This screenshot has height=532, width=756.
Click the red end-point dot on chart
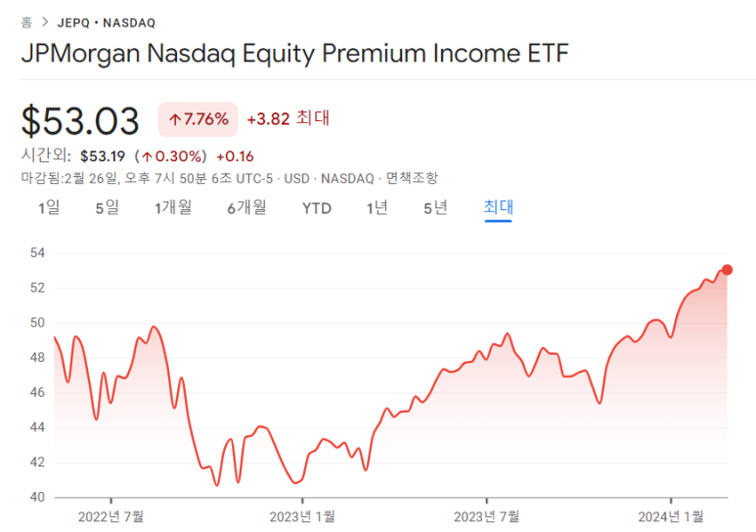click(x=727, y=270)
